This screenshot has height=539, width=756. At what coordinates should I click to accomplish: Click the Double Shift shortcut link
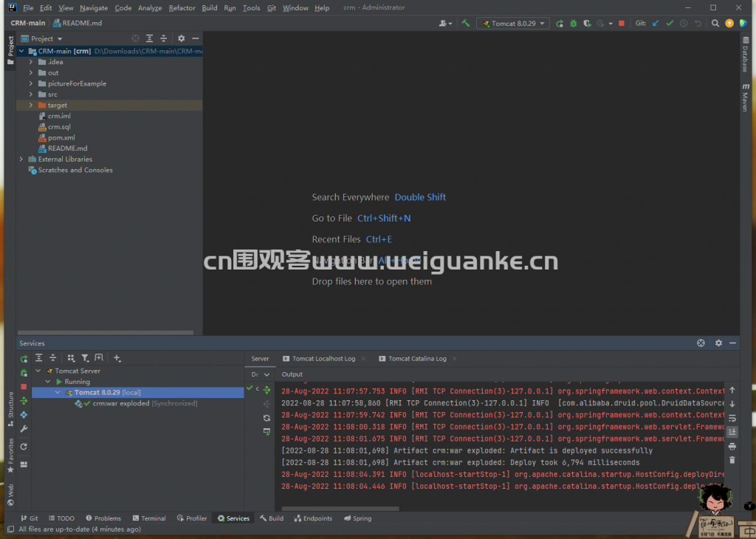[420, 197]
